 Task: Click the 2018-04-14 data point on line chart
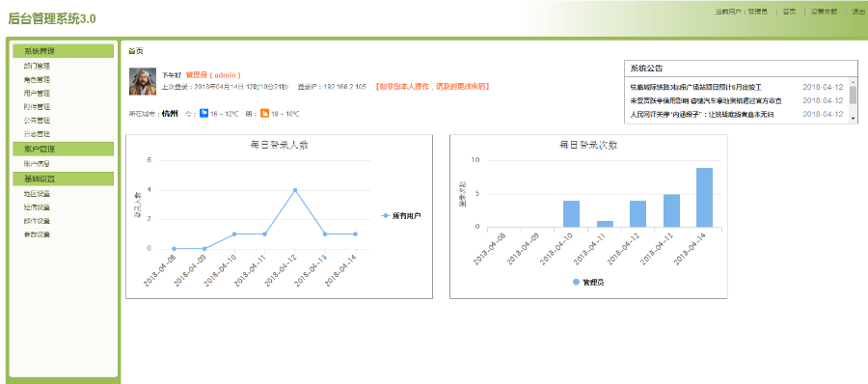point(355,233)
